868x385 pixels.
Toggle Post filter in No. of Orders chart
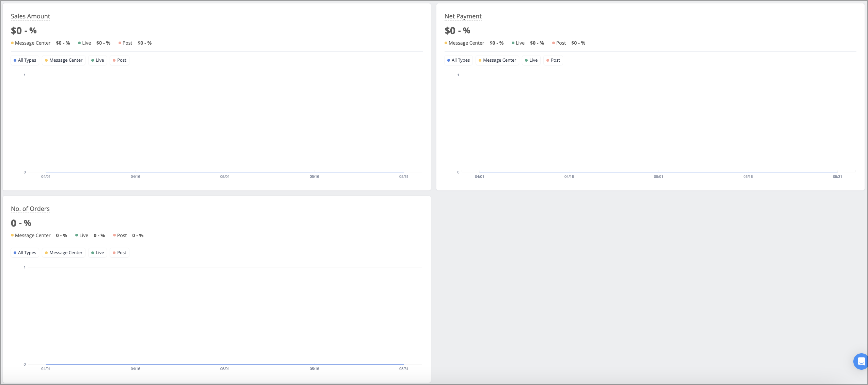pyautogui.click(x=120, y=253)
